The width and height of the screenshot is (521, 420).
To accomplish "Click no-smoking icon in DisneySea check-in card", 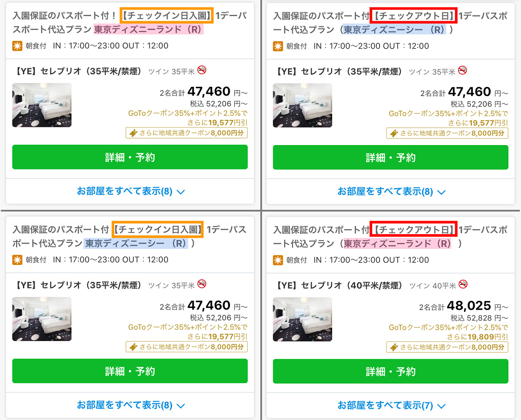I will coord(202,284).
